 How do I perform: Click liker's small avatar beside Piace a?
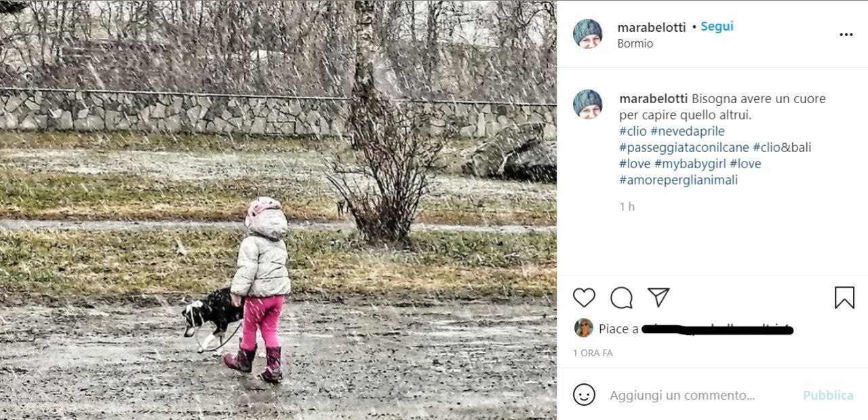[583, 328]
